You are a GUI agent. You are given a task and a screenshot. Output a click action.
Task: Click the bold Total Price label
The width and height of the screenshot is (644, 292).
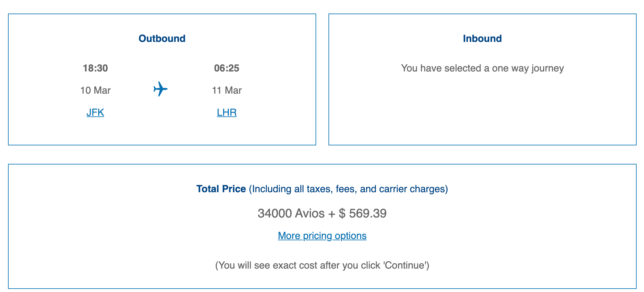pyautogui.click(x=221, y=189)
